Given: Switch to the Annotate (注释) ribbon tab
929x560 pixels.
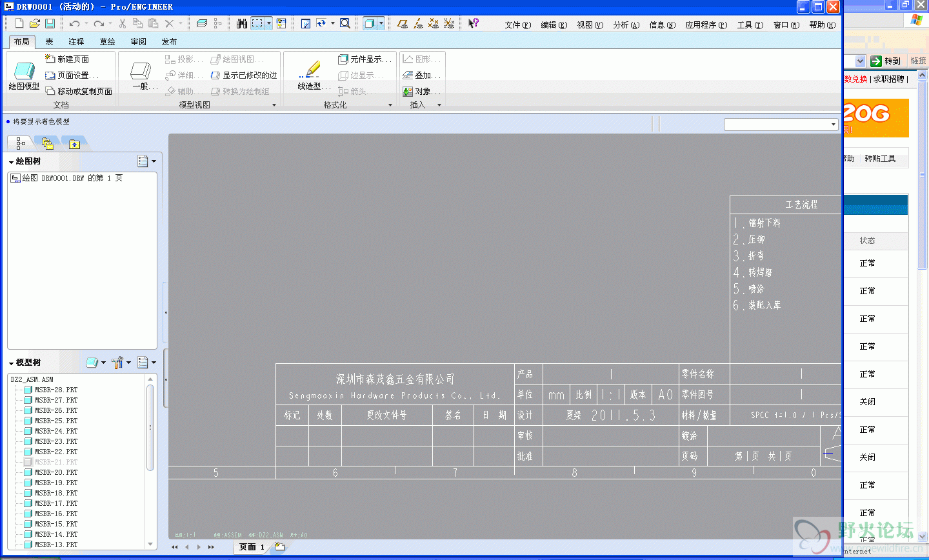Looking at the screenshot, I should (x=76, y=41).
